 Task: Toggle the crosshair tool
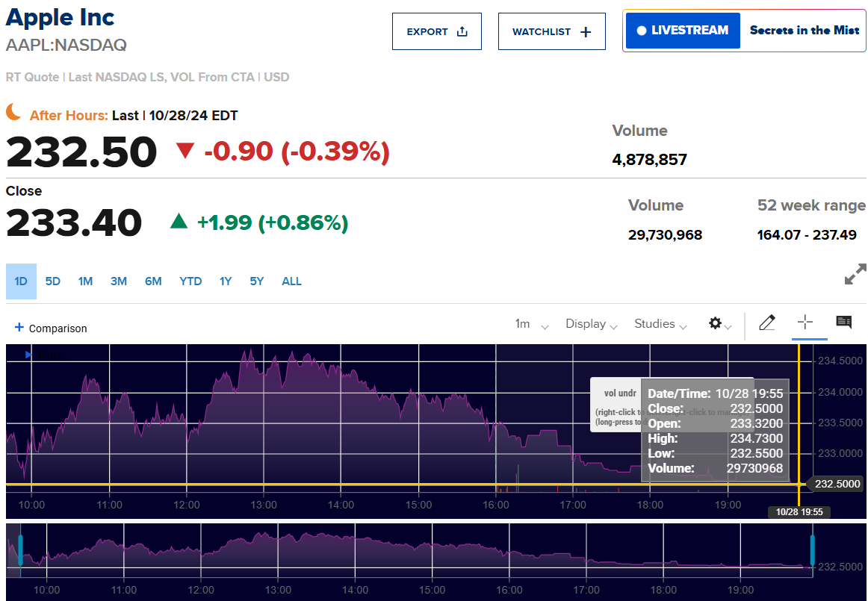(805, 323)
